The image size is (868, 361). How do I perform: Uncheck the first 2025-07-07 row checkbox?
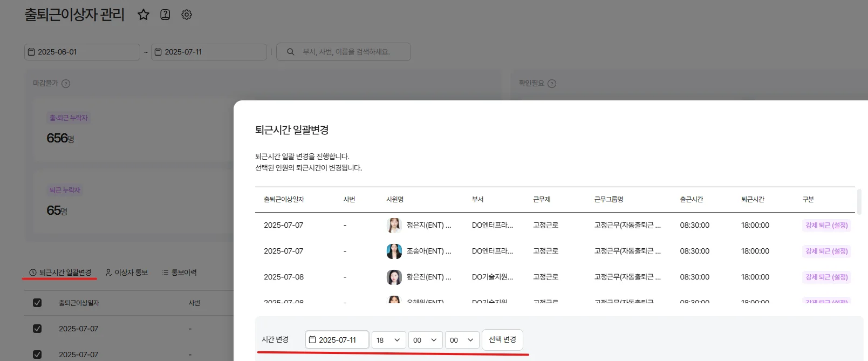point(37,329)
